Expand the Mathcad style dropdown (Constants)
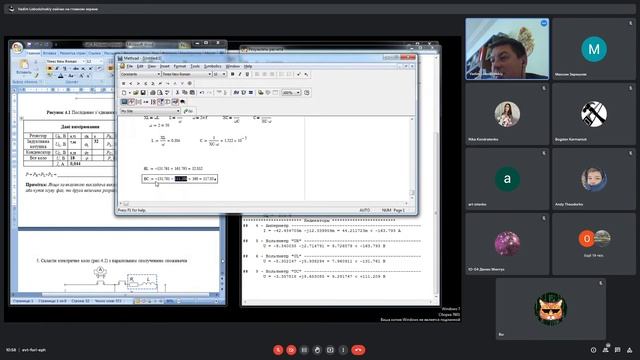640x360 pixels. coord(159,74)
